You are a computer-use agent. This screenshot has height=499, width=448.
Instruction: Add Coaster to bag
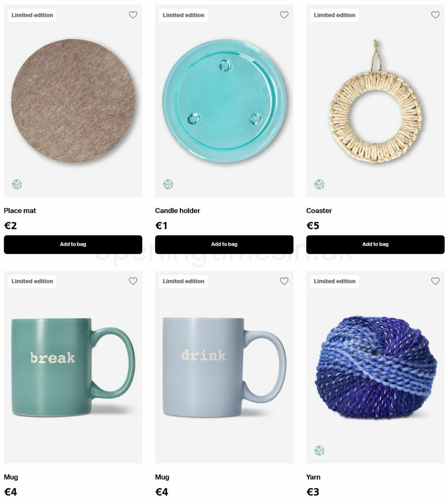coord(375,244)
